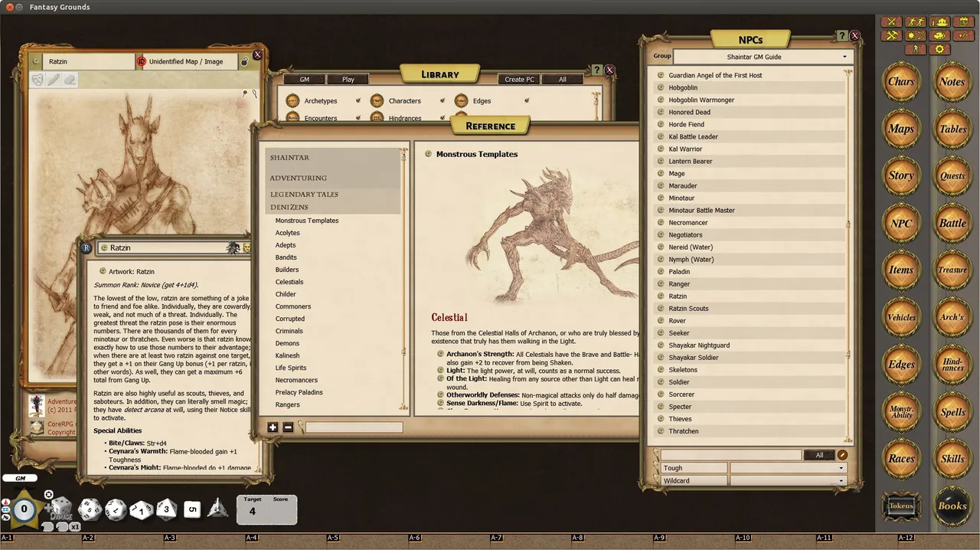Click the Play button in Library
The width and height of the screenshot is (980, 550).
348,79
